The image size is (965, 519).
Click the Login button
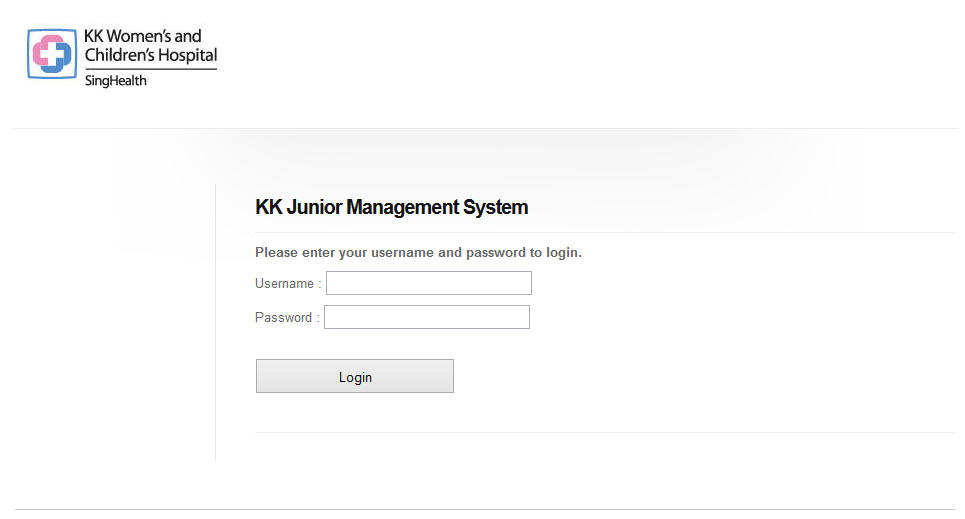point(355,376)
